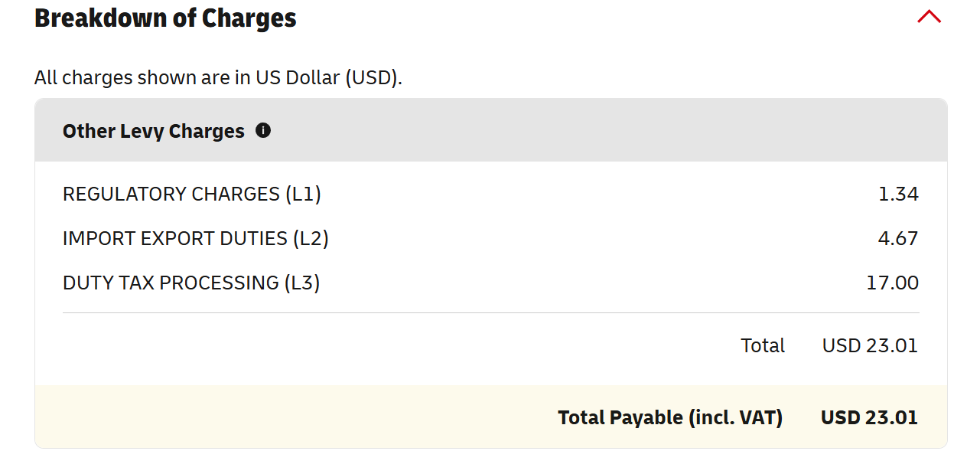Click the 1.34 regulatory charge amount
Screen dimensions: 980x474
898,195
